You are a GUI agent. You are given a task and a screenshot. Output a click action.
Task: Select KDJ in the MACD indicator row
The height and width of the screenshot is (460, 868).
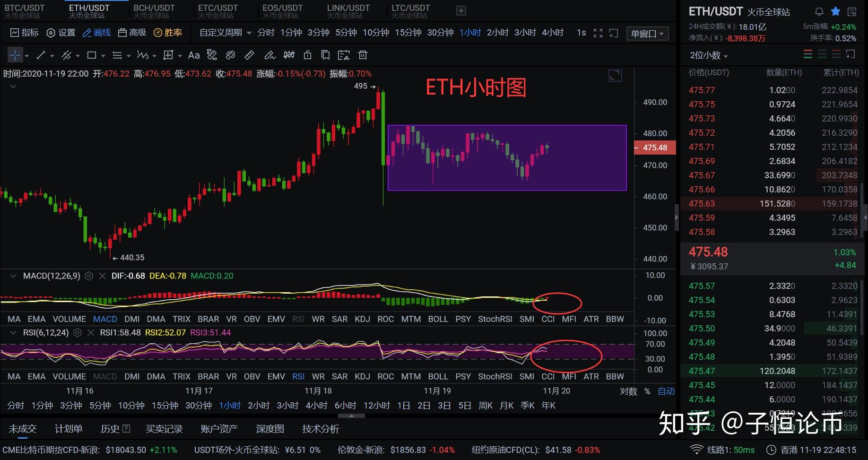pyautogui.click(x=362, y=319)
